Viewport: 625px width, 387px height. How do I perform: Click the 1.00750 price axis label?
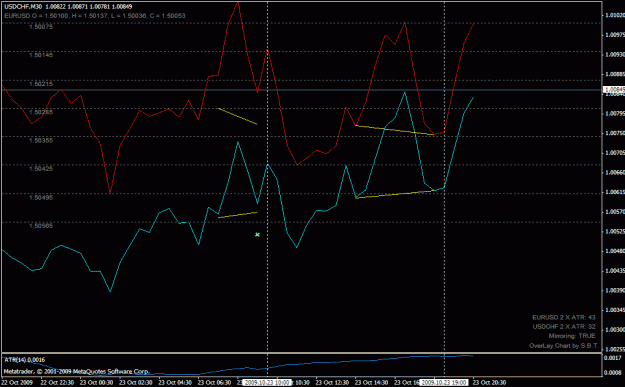[x=615, y=133]
